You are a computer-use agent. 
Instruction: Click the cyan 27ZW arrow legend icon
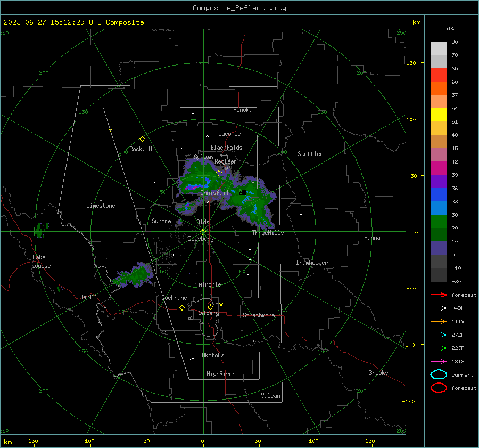[439, 335]
